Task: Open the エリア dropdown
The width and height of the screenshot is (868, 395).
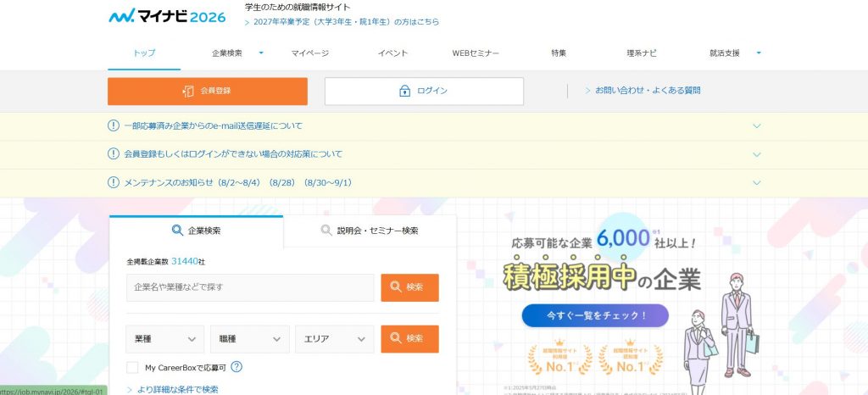Action: pyautogui.click(x=334, y=339)
